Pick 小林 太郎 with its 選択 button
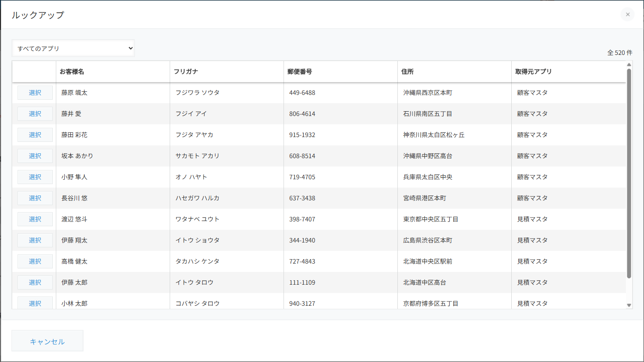Viewport: 644px width, 362px height. (x=35, y=303)
